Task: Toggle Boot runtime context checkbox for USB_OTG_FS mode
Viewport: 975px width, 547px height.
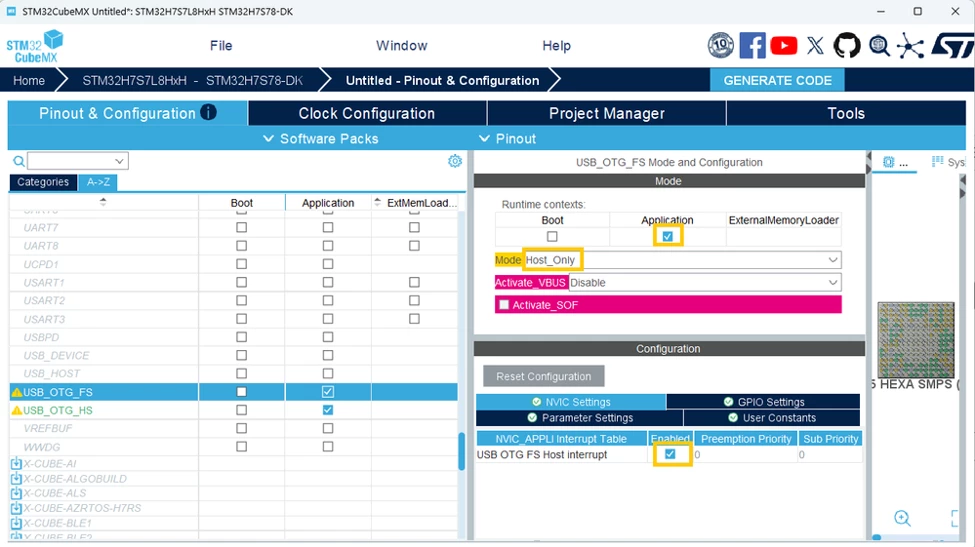Action: click(552, 237)
